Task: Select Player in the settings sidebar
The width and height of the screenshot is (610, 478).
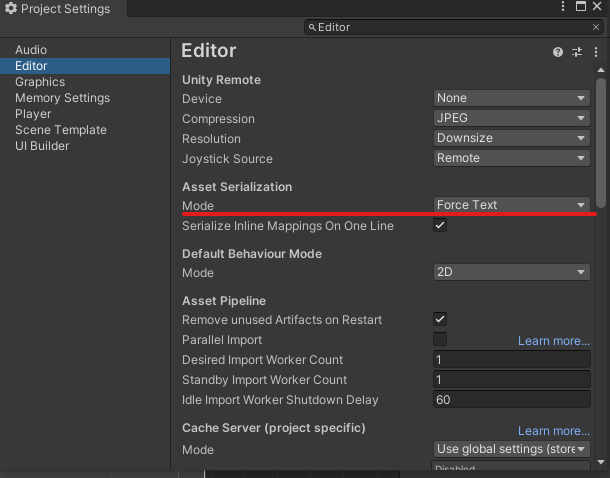Action: pyautogui.click(x=85, y=114)
